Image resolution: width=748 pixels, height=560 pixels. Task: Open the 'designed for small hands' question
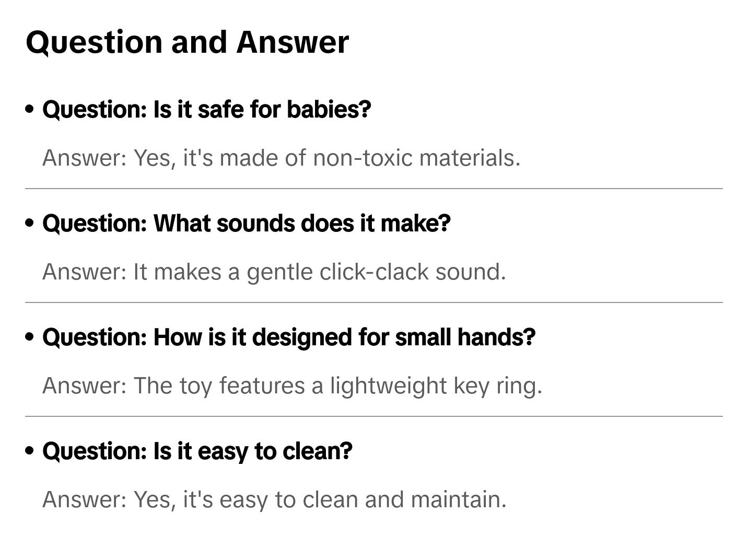(x=289, y=337)
